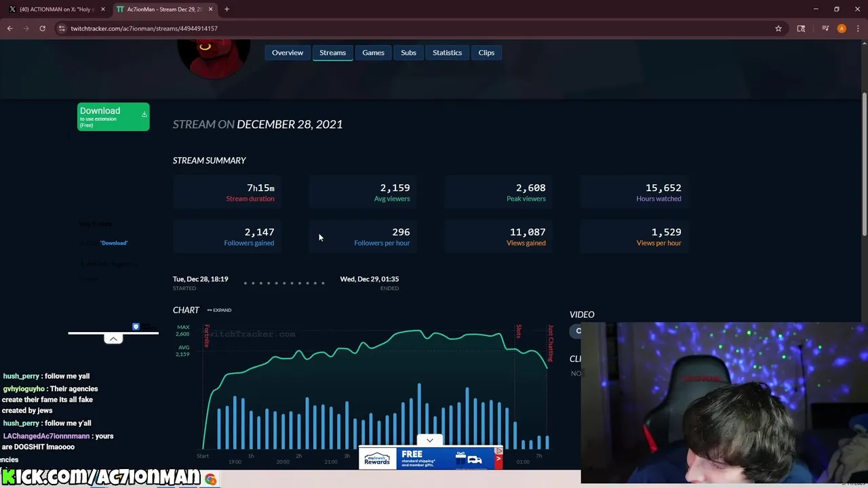This screenshot has width=868, height=488.
Task: Click the Wed, Dec 29, 01:35 end time
Action: (369, 279)
